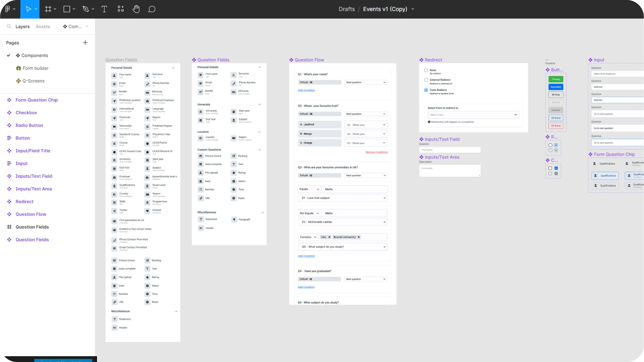Viewport: 644px width, 362px height.
Task: Open the Drafts breadcrumb
Action: (x=347, y=9)
